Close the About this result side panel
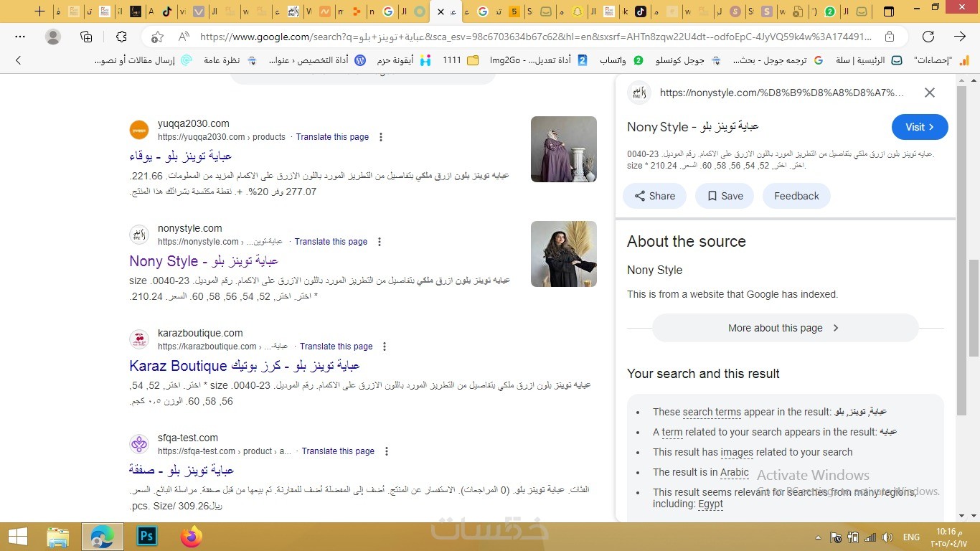Screen dimensions: 980x551 tap(930, 93)
